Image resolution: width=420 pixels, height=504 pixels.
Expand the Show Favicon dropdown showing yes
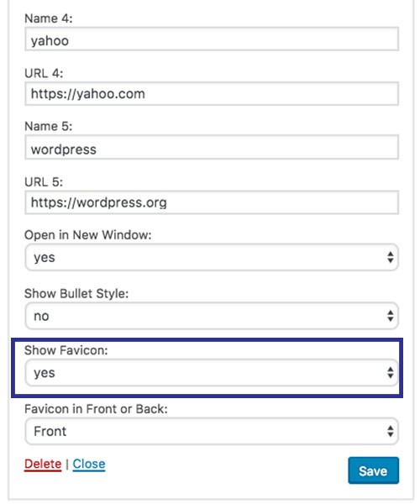pyautogui.click(x=212, y=372)
